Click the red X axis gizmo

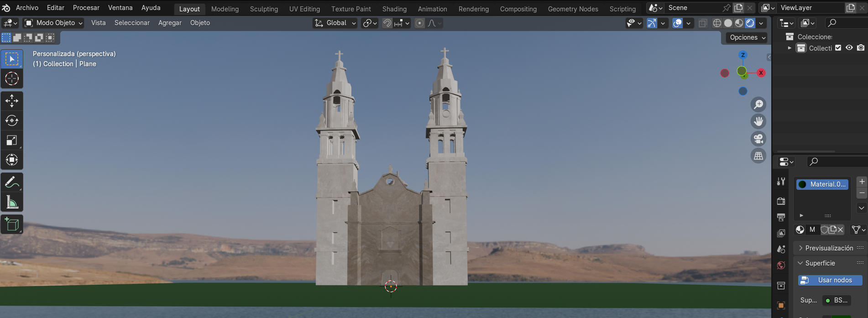[x=761, y=73]
